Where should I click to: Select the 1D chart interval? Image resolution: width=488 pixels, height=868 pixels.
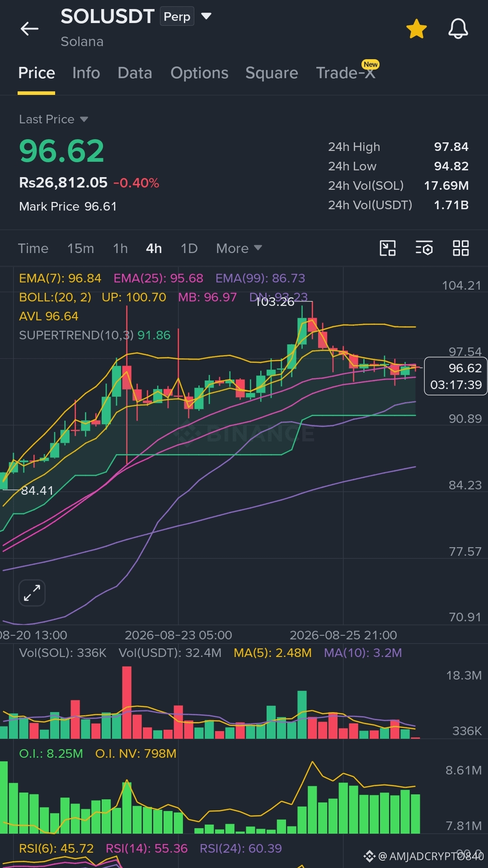189,248
